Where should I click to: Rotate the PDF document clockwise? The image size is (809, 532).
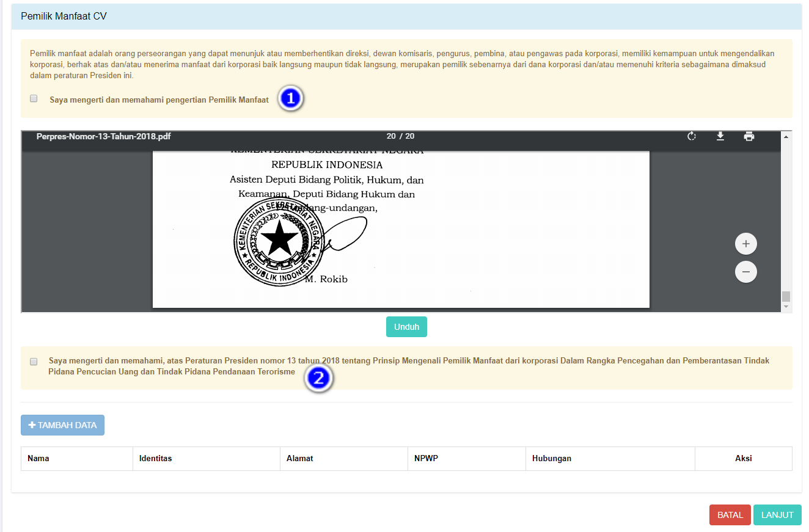click(692, 136)
